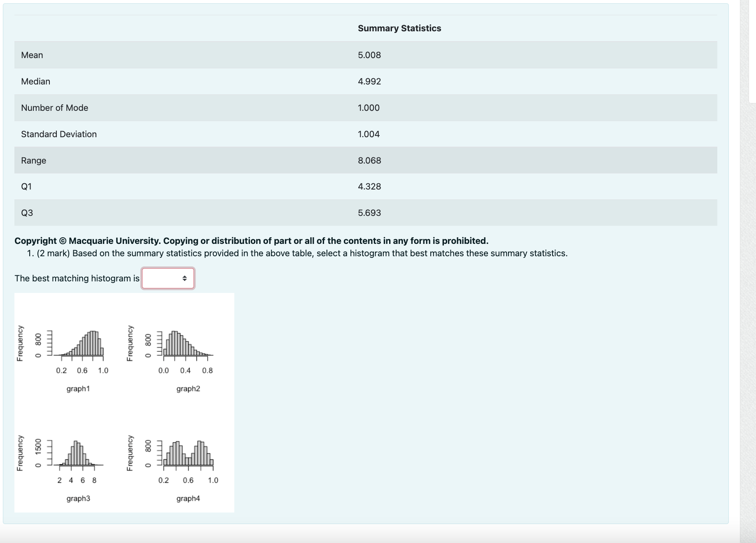Screen dimensions: 756x543
Task: Click the Summary Statistics column header
Action: click(399, 28)
